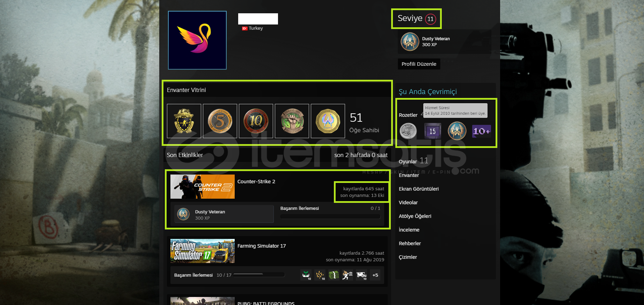Go to Ekran Görüntüleri
Screen dimensions: 644x305
point(419,189)
